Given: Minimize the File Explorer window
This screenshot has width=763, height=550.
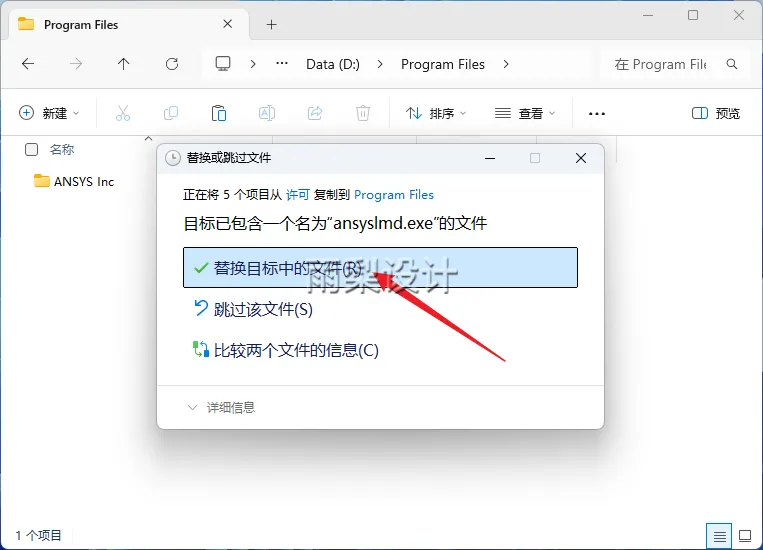Looking at the screenshot, I should click(648, 16).
